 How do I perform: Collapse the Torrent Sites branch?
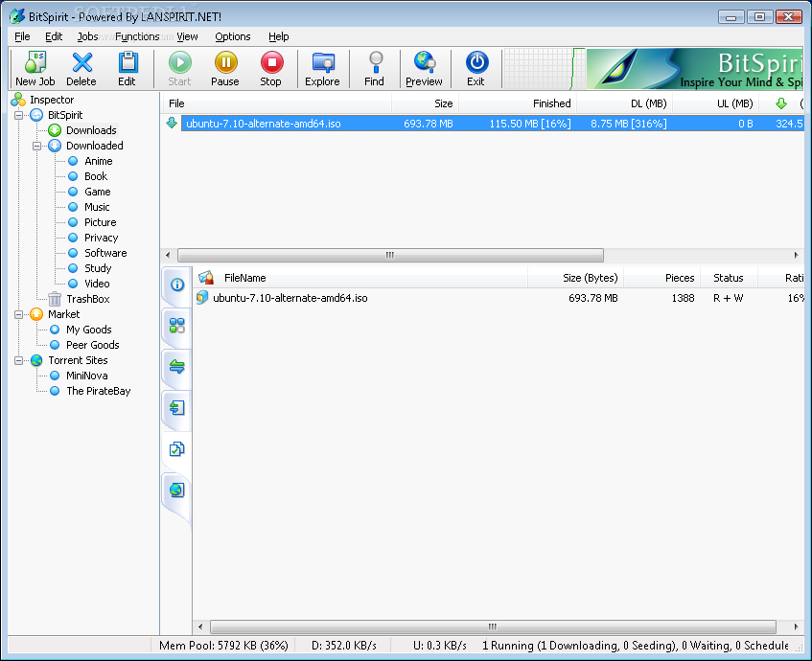(x=19, y=360)
